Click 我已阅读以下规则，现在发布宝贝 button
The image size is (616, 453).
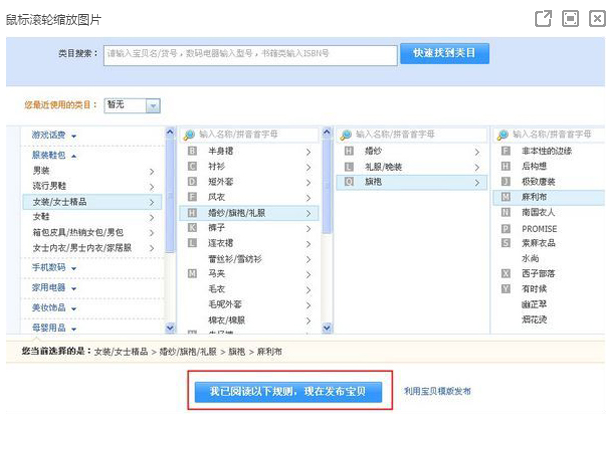[288, 392]
